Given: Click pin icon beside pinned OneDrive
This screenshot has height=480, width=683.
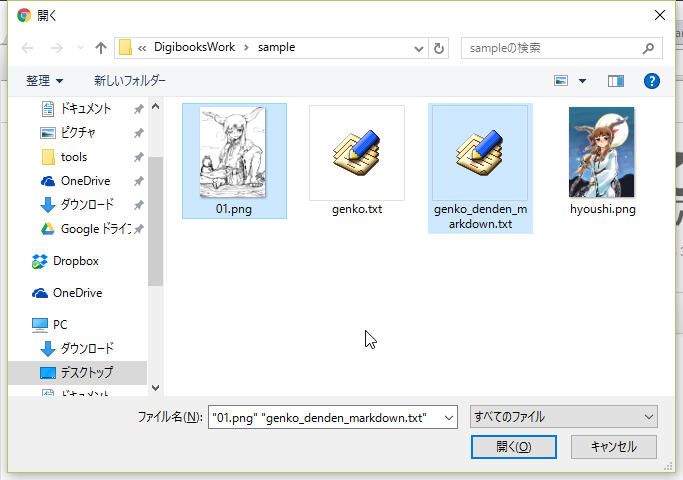Looking at the screenshot, I should [x=139, y=181].
